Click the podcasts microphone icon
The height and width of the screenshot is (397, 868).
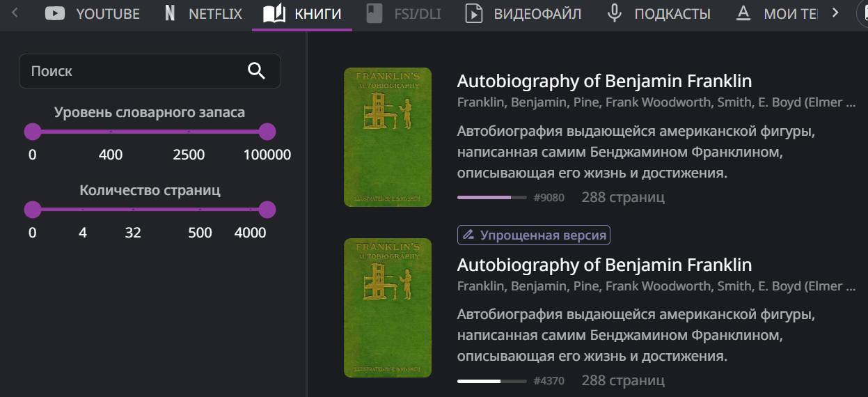[614, 13]
